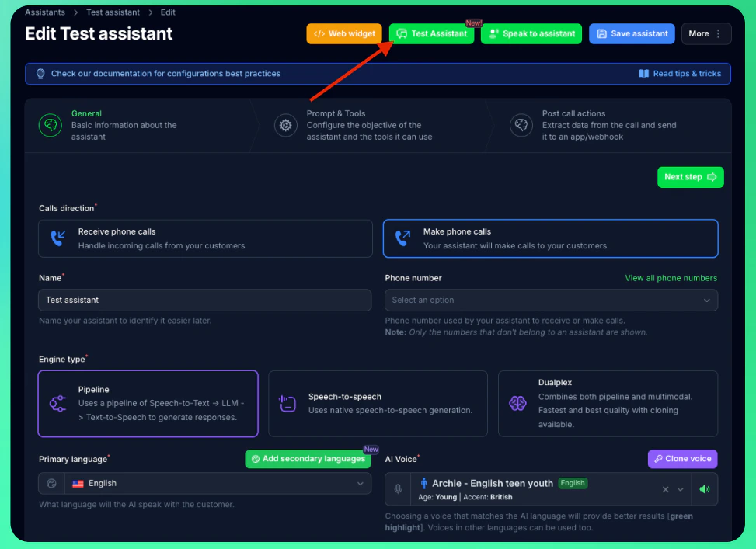The width and height of the screenshot is (756, 549).
Task: Open View all phone numbers link
Action: click(x=673, y=277)
